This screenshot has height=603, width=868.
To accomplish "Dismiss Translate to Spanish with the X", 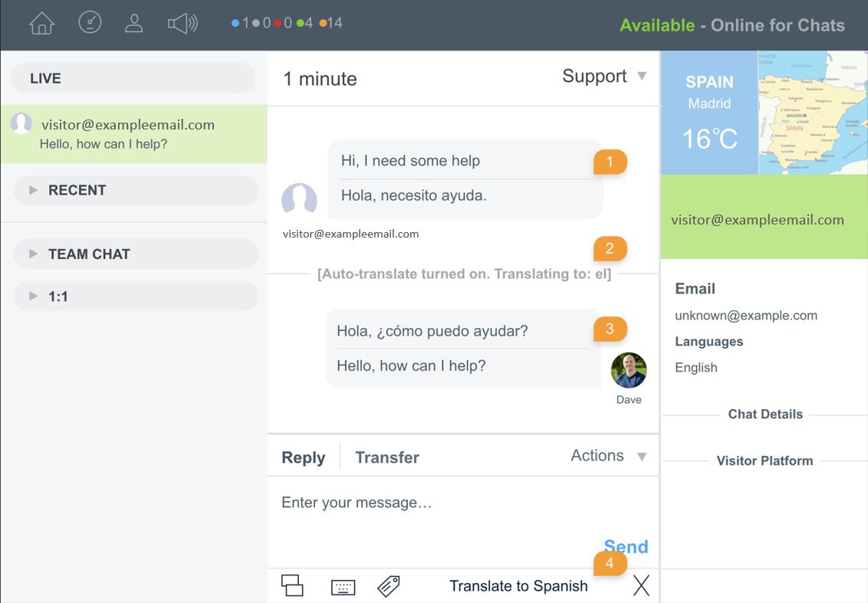I will (x=641, y=585).
